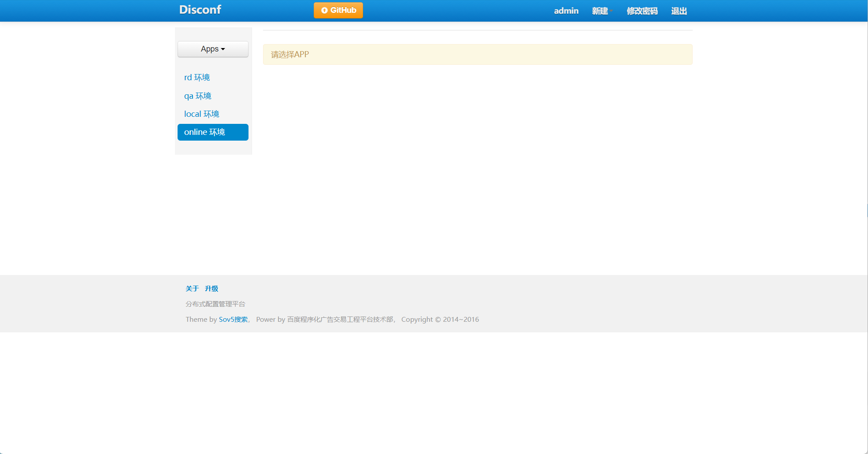Expand the 新建 dropdown in the navbar
The image size is (868, 454).
tap(601, 11)
